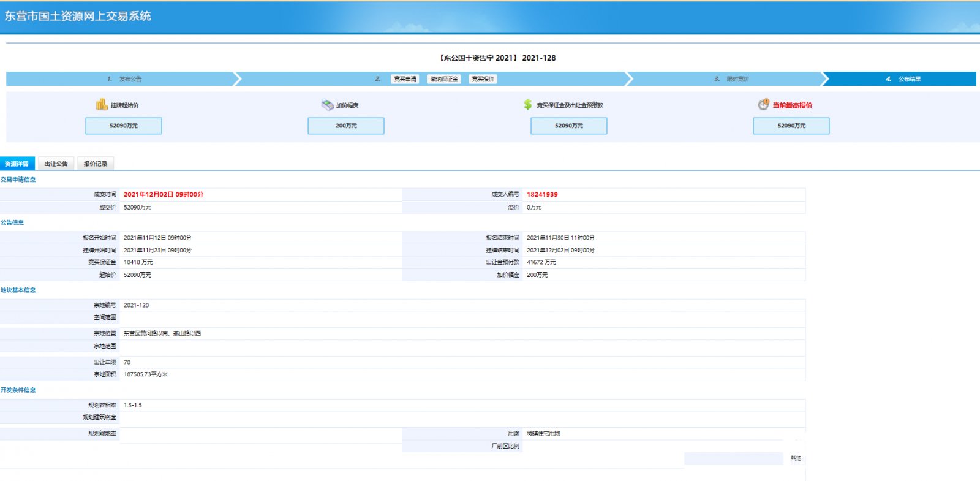Click 挂牌结束时间 value 2021年12月02日 09时00分
The image size is (980, 481).
(x=561, y=250)
